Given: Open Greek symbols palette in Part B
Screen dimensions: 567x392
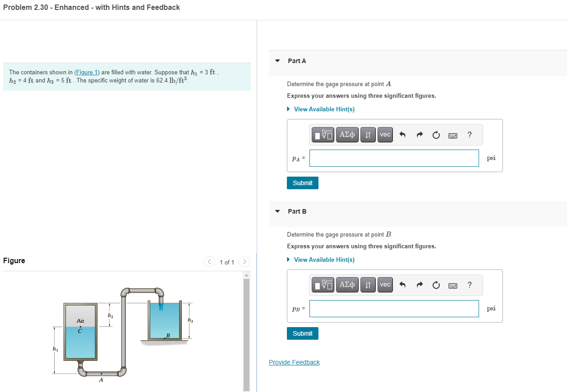Looking at the screenshot, I should (347, 285).
